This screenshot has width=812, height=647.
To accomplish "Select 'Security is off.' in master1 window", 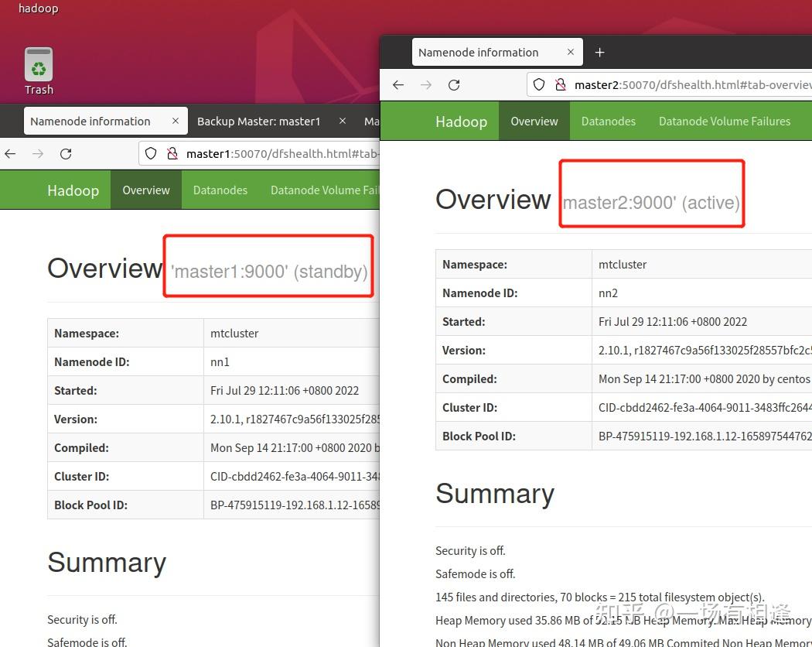I will pyautogui.click(x=82, y=619).
